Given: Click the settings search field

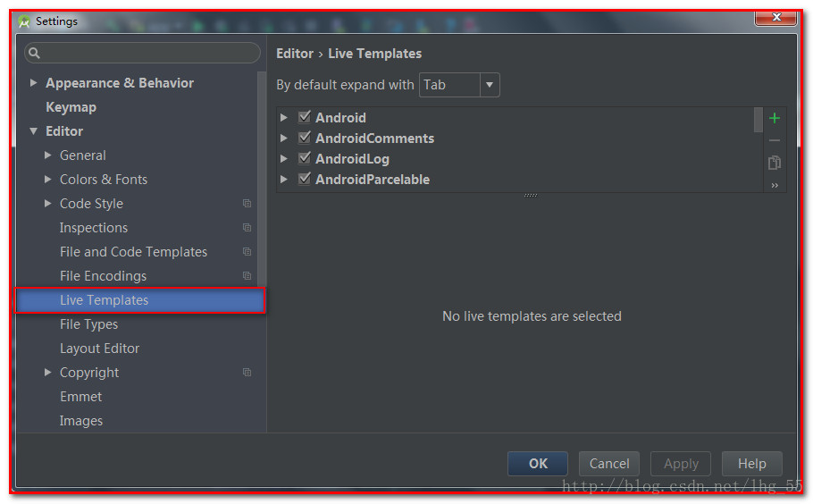Looking at the screenshot, I should [x=143, y=53].
